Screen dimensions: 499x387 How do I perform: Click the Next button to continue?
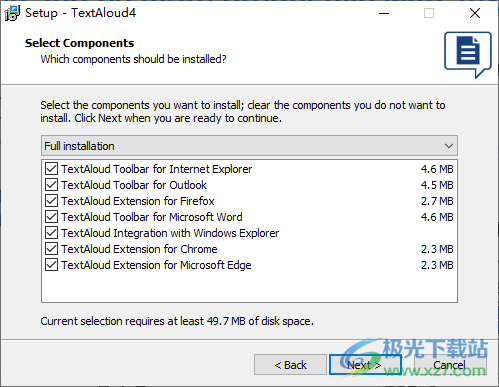click(x=365, y=365)
